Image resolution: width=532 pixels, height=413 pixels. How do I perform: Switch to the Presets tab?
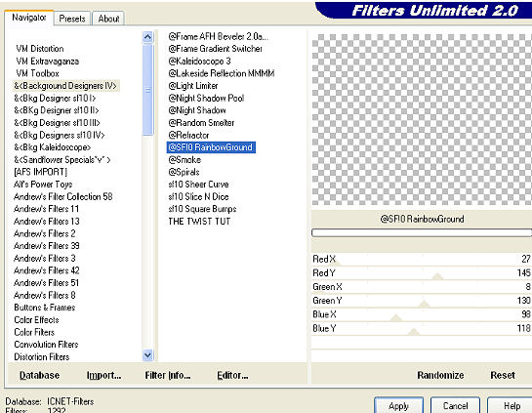point(72,19)
